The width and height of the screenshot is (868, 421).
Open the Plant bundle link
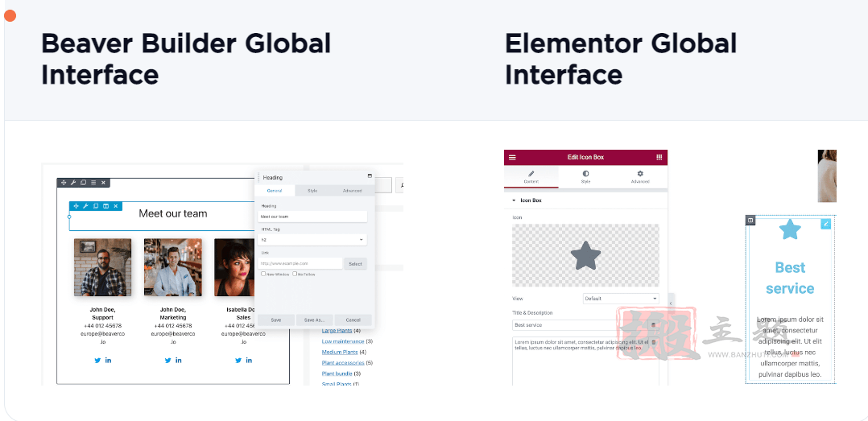click(337, 374)
